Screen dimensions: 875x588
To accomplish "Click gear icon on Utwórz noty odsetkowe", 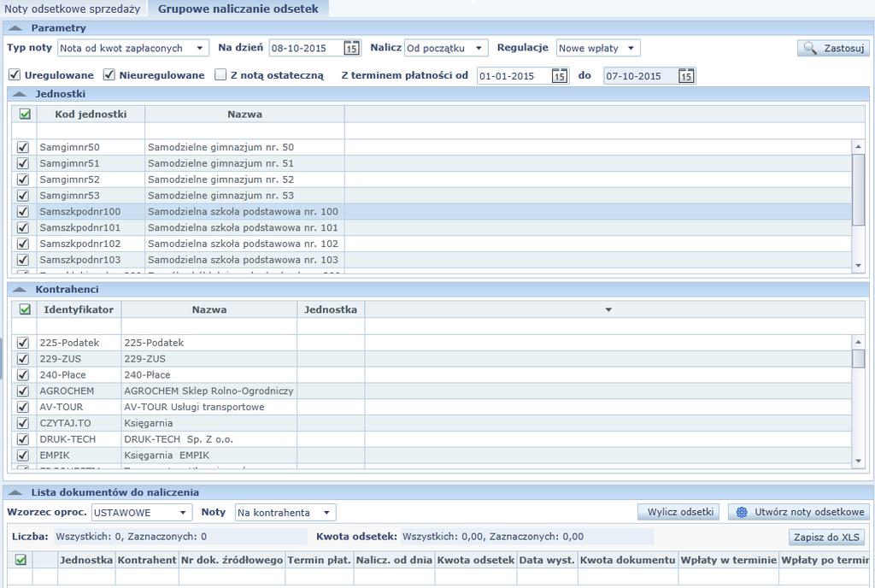I will (742, 512).
